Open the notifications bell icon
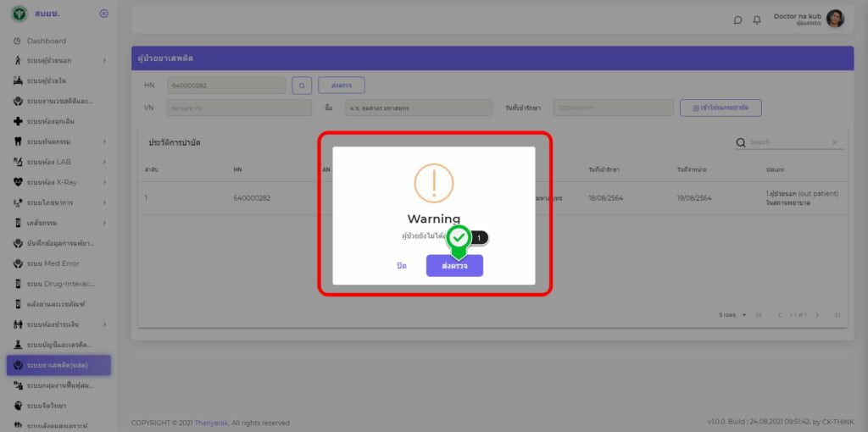Image resolution: width=868 pixels, height=432 pixels. (x=757, y=20)
